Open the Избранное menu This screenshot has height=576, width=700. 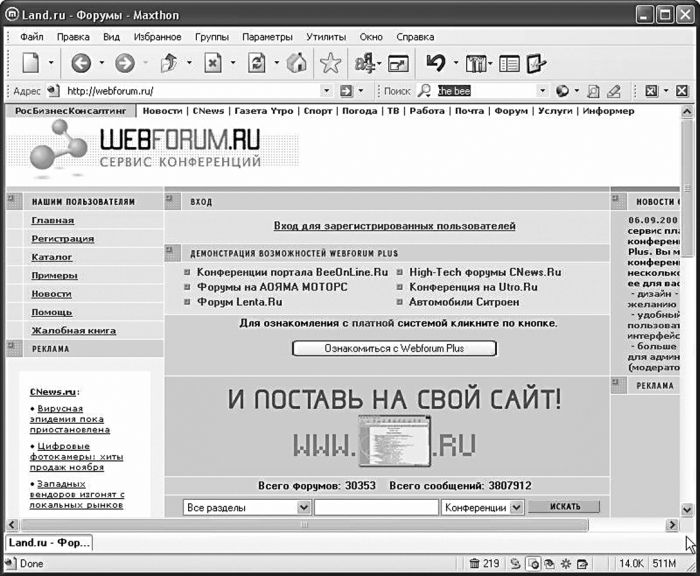158,37
